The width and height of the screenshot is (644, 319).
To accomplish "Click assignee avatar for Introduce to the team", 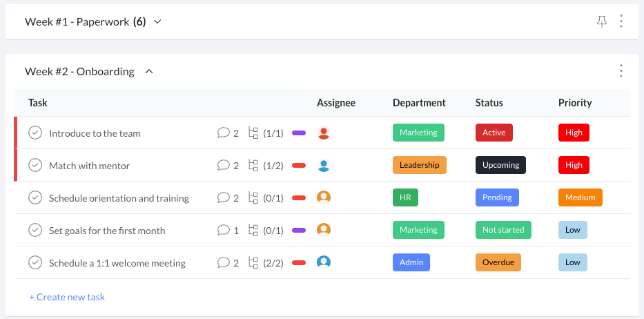I will [324, 133].
